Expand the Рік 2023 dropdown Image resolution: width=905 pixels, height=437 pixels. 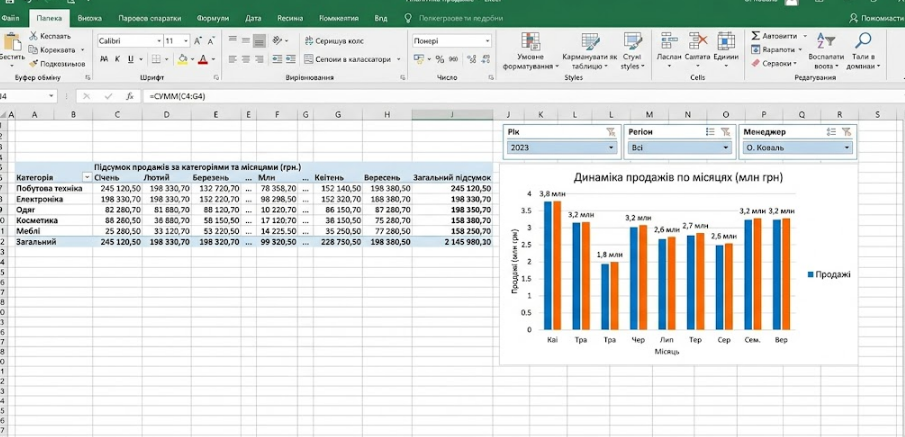(x=612, y=148)
